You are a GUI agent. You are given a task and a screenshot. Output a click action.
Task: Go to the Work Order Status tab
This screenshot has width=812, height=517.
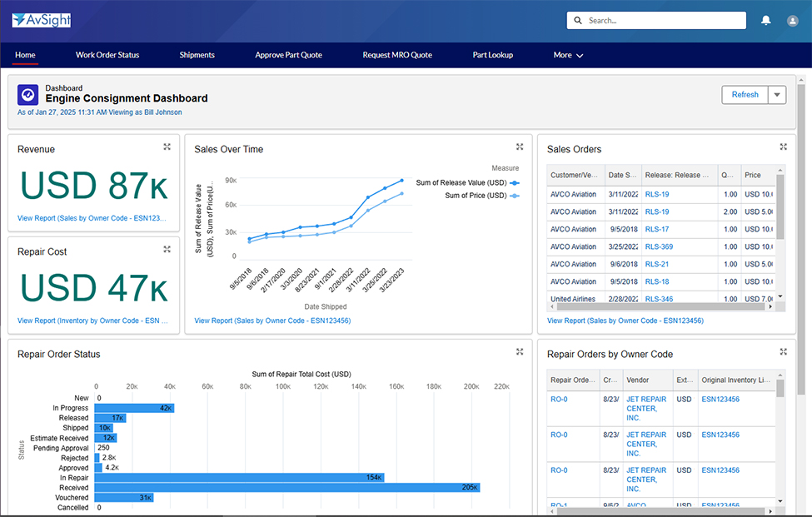pyautogui.click(x=107, y=55)
